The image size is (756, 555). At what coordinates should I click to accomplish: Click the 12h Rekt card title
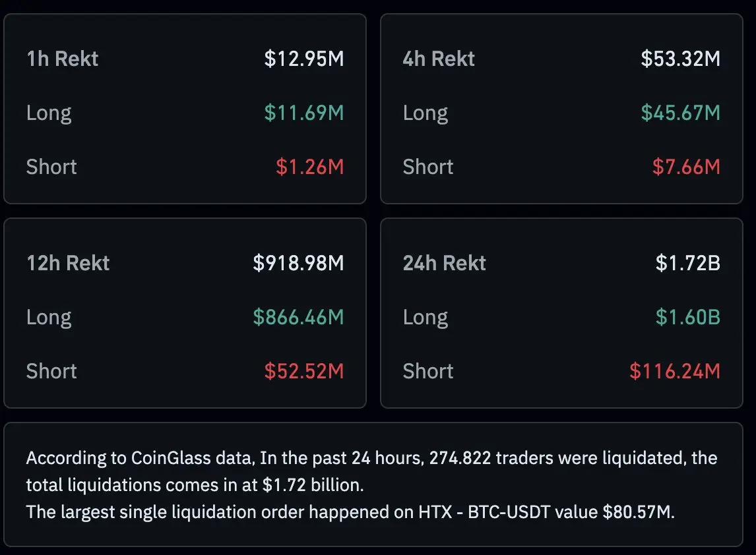[x=68, y=263]
